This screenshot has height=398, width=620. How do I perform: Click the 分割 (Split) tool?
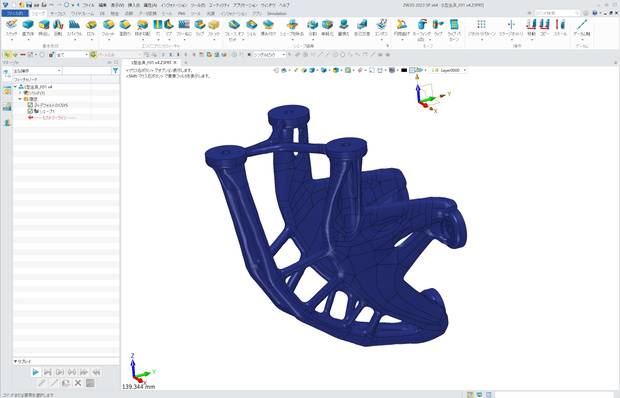click(x=313, y=28)
